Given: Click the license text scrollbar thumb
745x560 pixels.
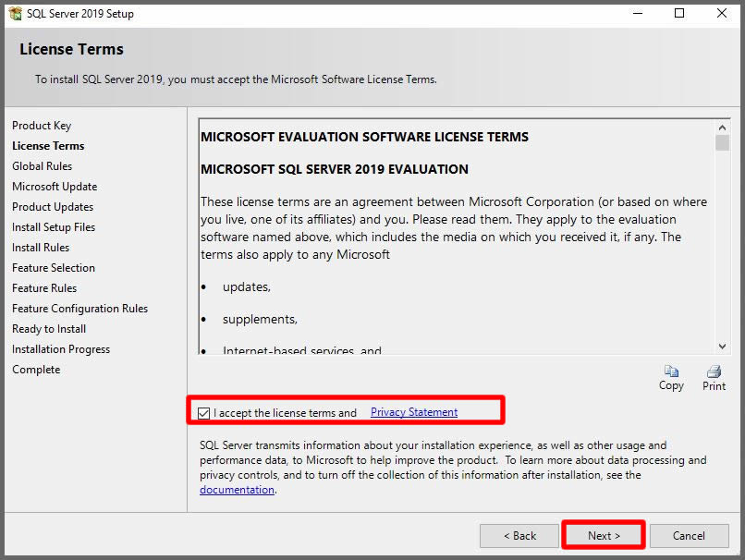Looking at the screenshot, I should click(x=722, y=143).
